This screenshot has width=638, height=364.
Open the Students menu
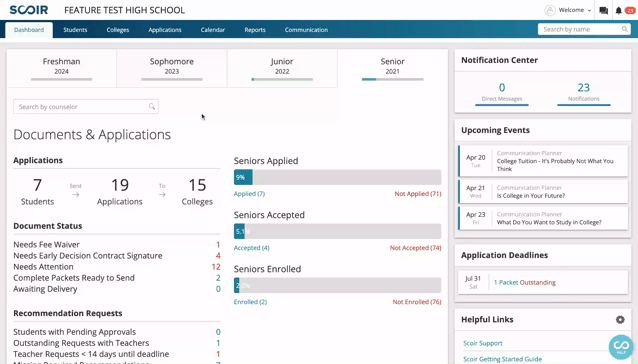pos(75,30)
